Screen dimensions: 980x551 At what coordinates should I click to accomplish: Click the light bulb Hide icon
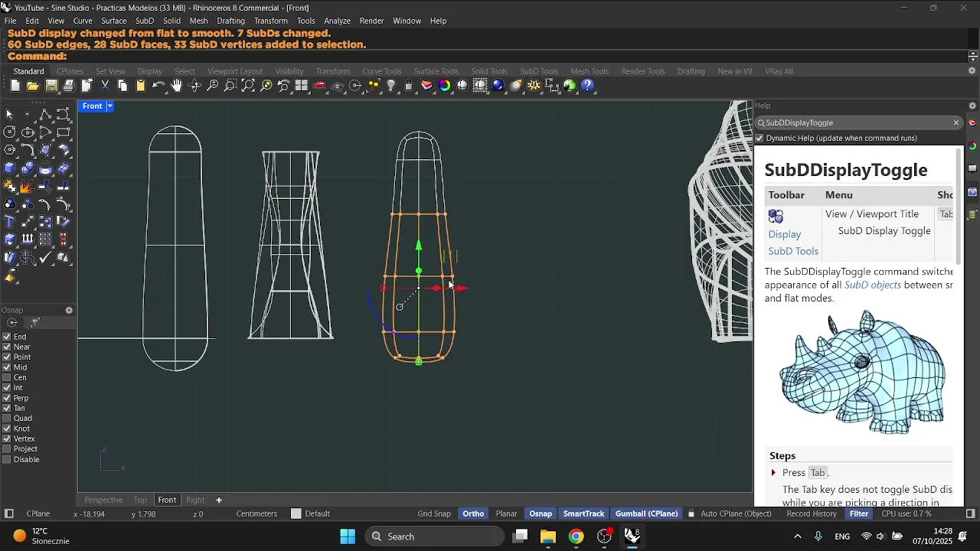[x=391, y=86]
